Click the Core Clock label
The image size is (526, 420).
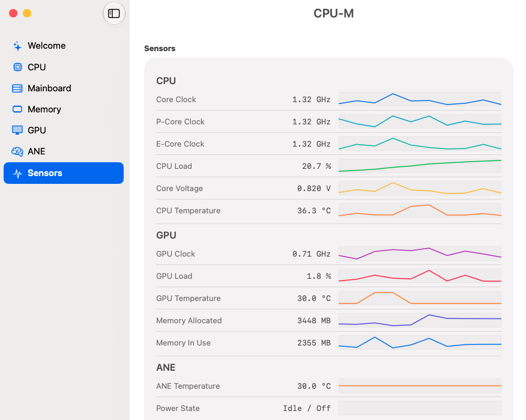click(176, 99)
